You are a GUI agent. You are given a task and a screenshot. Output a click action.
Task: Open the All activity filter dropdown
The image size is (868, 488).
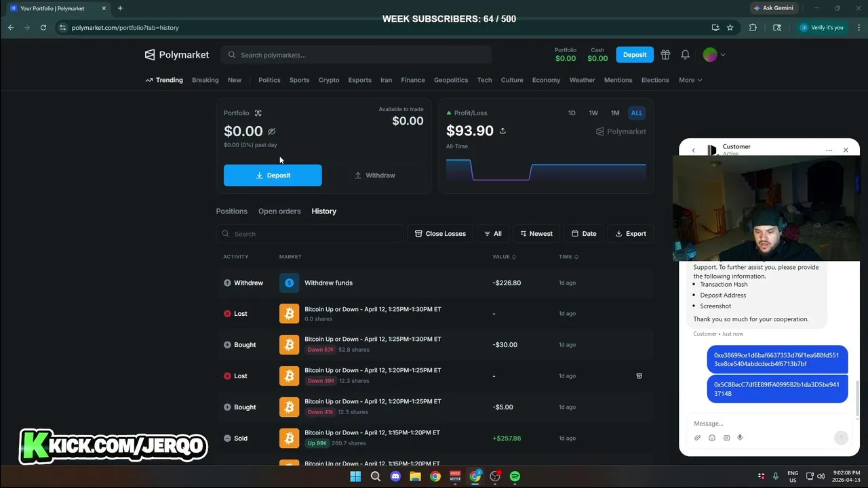493,234
